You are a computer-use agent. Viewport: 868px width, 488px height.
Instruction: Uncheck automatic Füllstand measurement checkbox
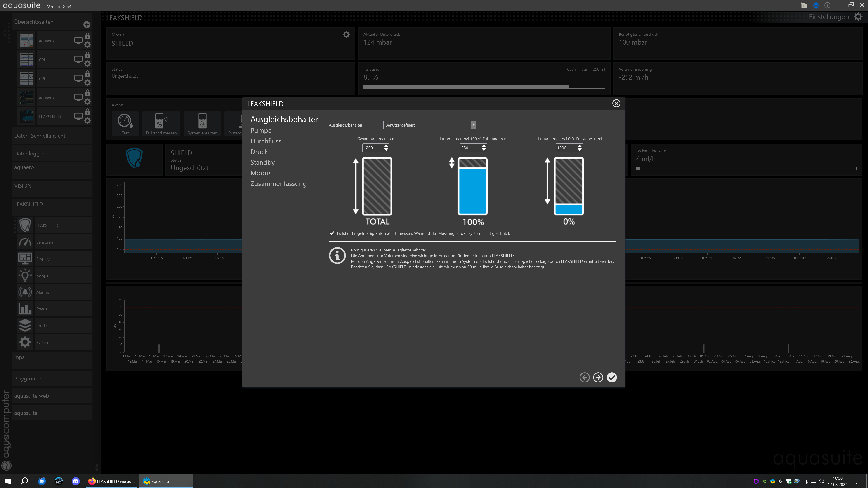pyautogui.click(x=332, y=233)
